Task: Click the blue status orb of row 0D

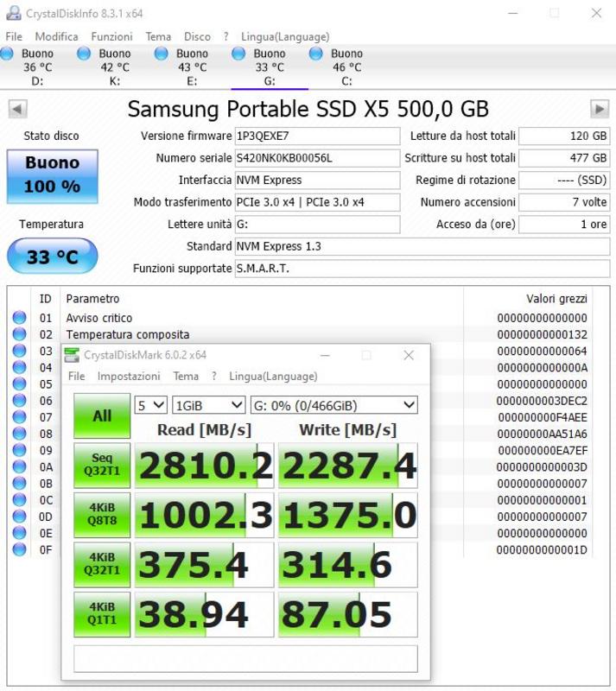Action: [x=19, y=517]
